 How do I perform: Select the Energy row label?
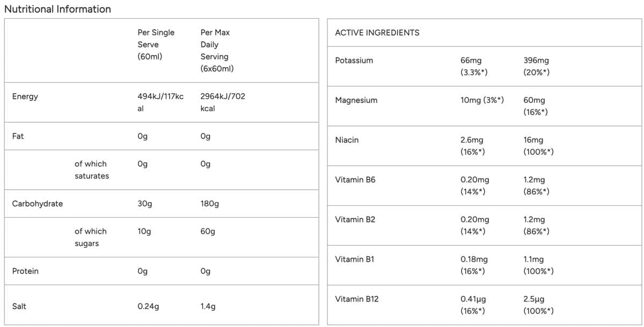(25, 96)
